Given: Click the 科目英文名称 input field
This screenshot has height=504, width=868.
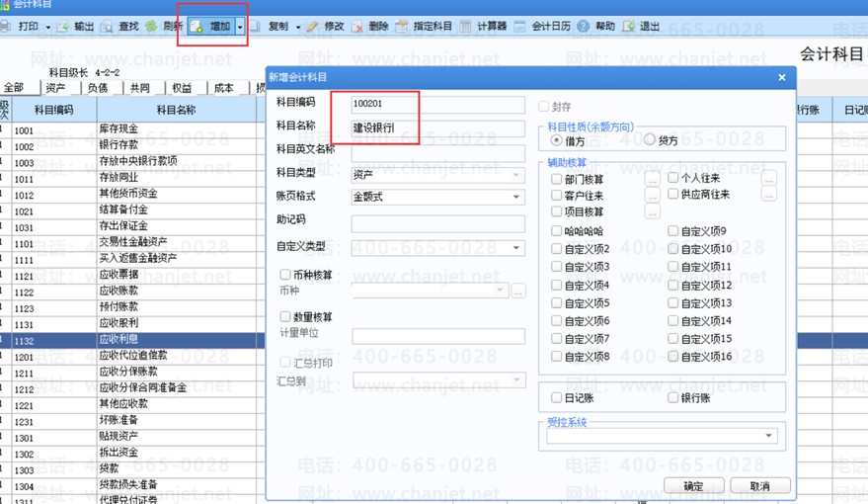Looking at the screenshot, I should 437,152.
